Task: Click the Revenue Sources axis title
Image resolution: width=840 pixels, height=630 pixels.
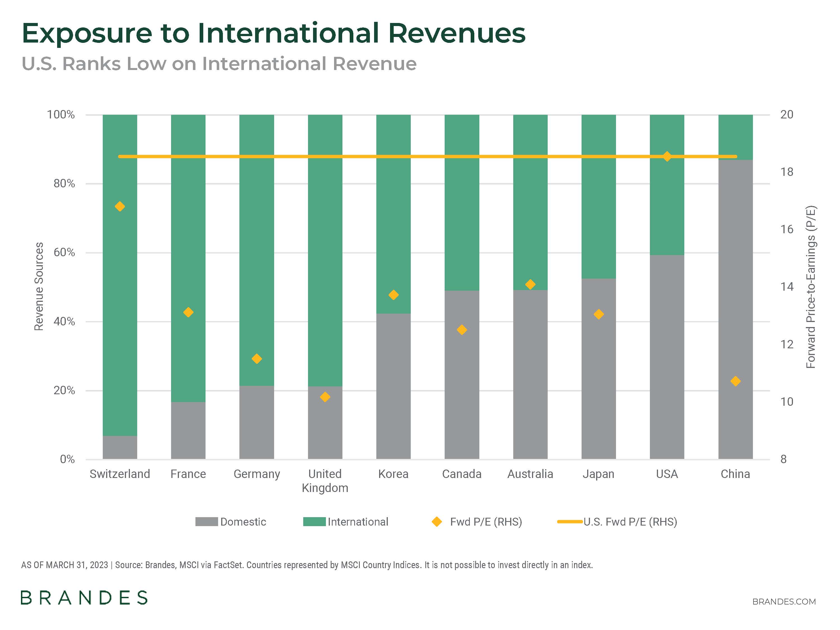Action: click(x=39, y=286)
